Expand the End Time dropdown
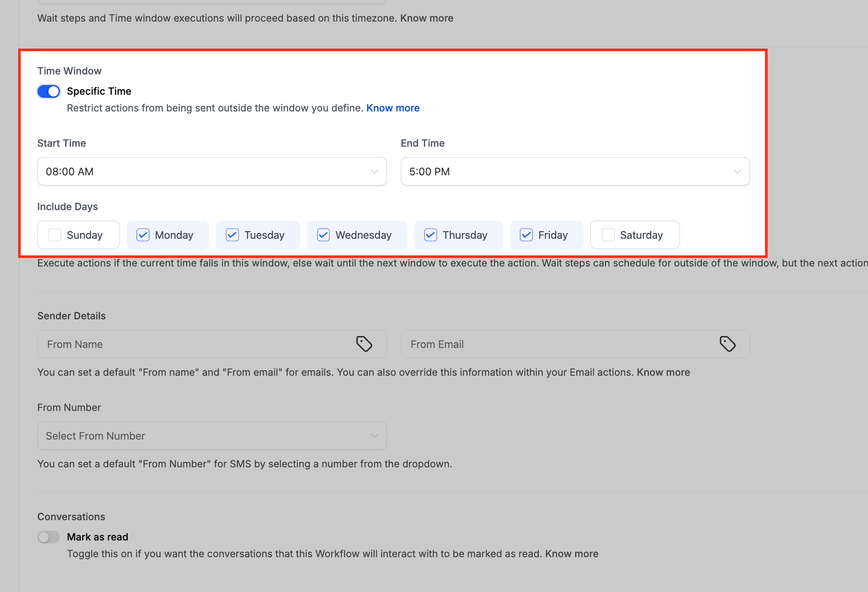 click(575, 171)
